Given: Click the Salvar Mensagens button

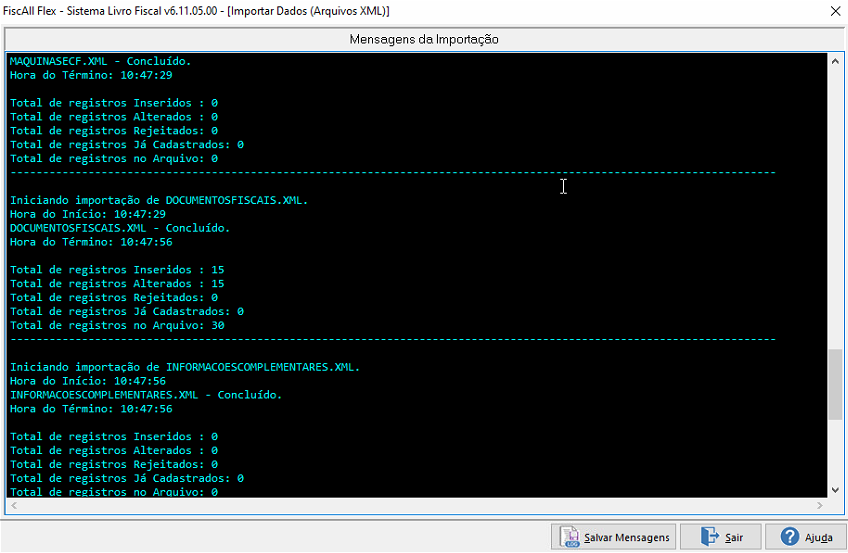Looking at the screenshot, I should (x=613, y=537).
